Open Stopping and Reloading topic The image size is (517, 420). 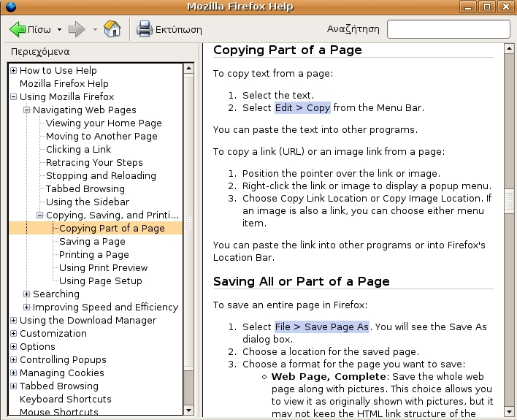click(101, 175)
